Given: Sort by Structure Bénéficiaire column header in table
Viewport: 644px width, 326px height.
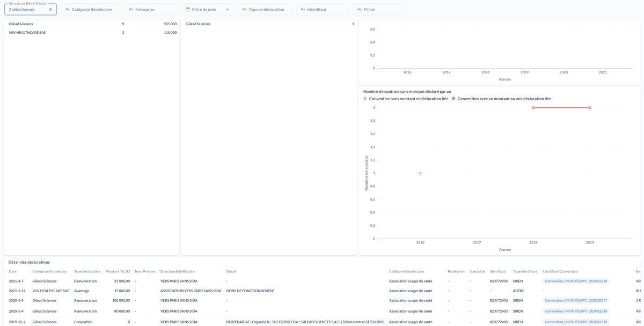Looking at the screenshot, I should (x=178, y=271).
